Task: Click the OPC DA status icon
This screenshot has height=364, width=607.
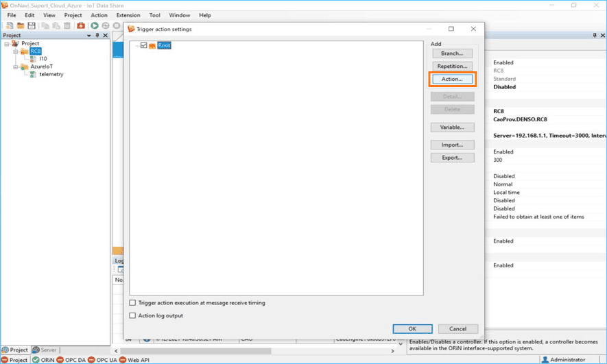Action: click(x=60, y=360)
